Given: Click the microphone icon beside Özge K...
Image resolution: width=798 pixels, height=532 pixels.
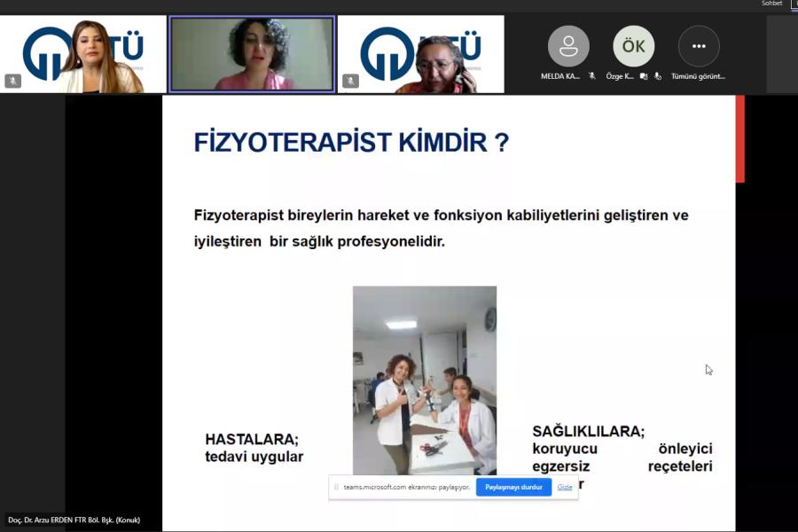Looking at the screenshot, I should (x=657, y=76).
